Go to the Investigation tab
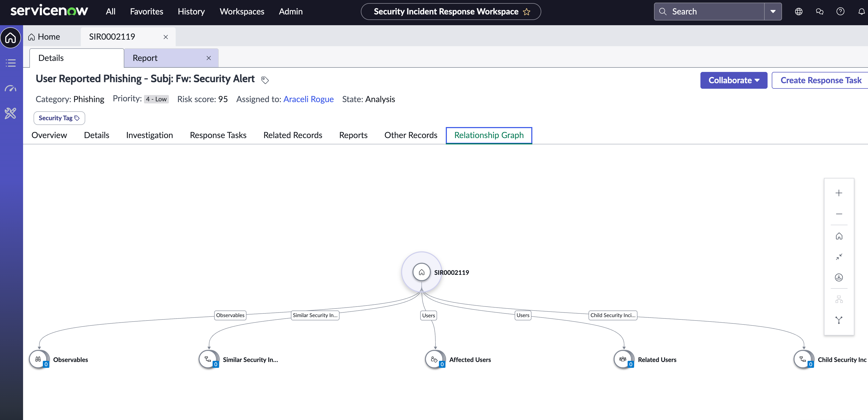 pyautogui.click(x=149, y=135)
